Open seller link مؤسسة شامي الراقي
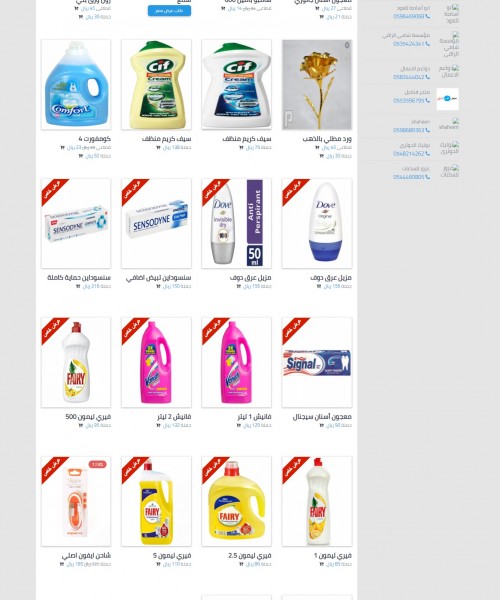This screenshot has height=600, width=500. pos(406,35)
